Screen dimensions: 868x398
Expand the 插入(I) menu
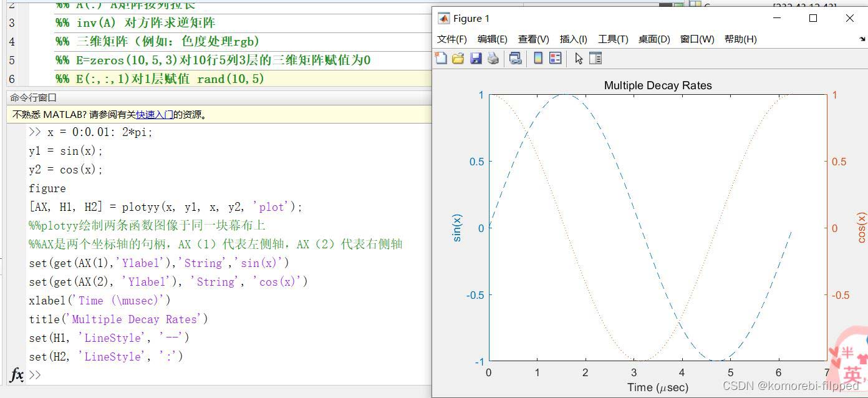point(573,39)
